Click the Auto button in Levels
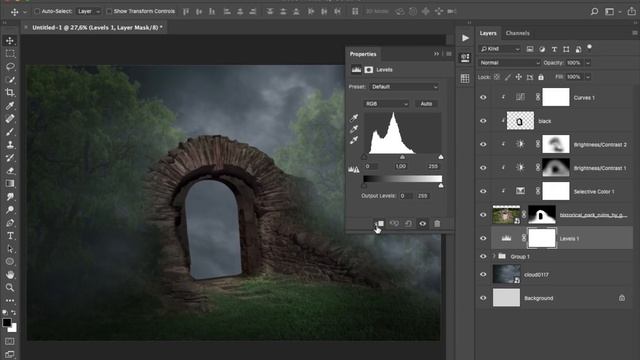This screenshot has height=360, width=640. coord(426,104)
